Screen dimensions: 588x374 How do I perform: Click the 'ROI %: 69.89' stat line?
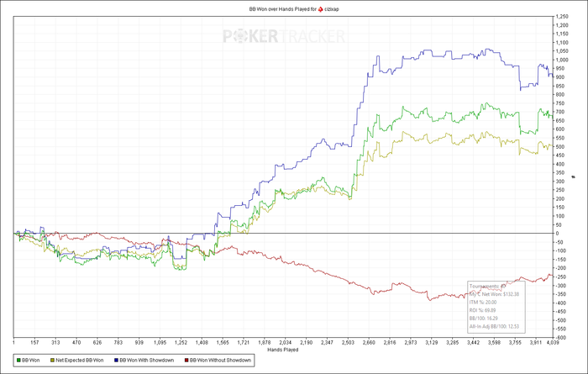[483, 310]
